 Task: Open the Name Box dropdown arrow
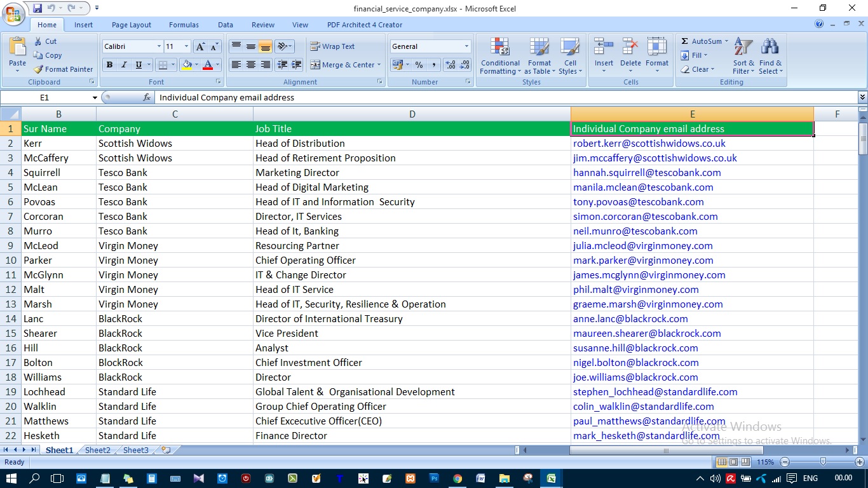tap(95, 98)
